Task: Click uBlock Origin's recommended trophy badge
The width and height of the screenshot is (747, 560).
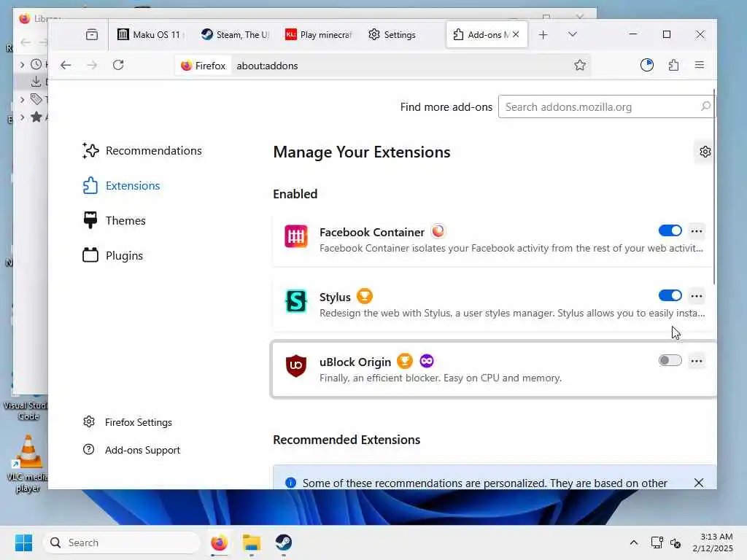Action: point(404,361)
